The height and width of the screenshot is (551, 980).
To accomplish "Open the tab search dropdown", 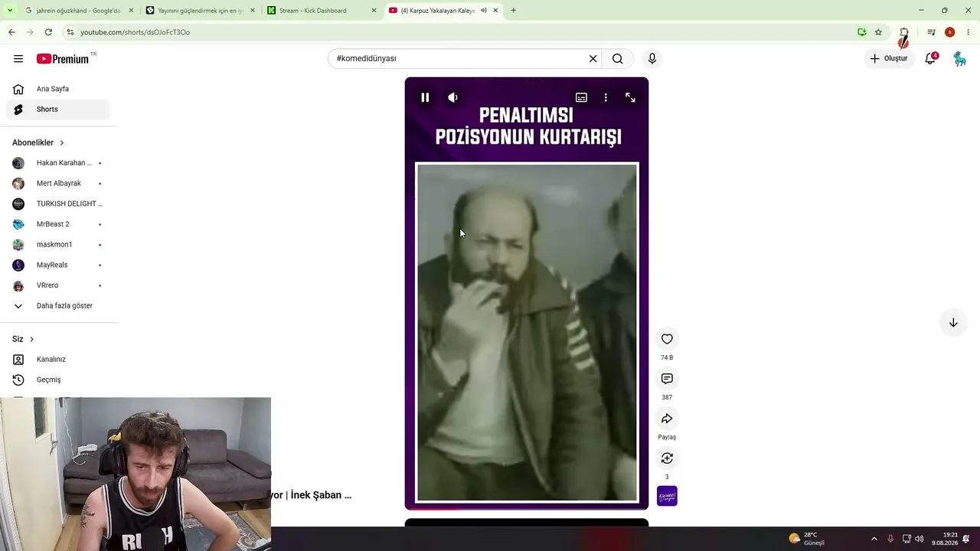I will coord(10,11).
